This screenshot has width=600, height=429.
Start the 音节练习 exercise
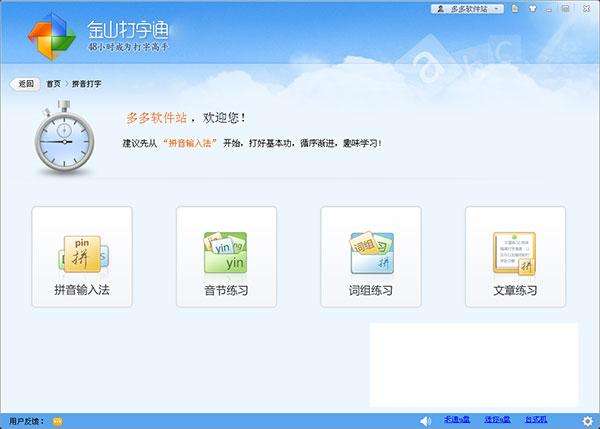pyautogui.click(x=226, y=256)
